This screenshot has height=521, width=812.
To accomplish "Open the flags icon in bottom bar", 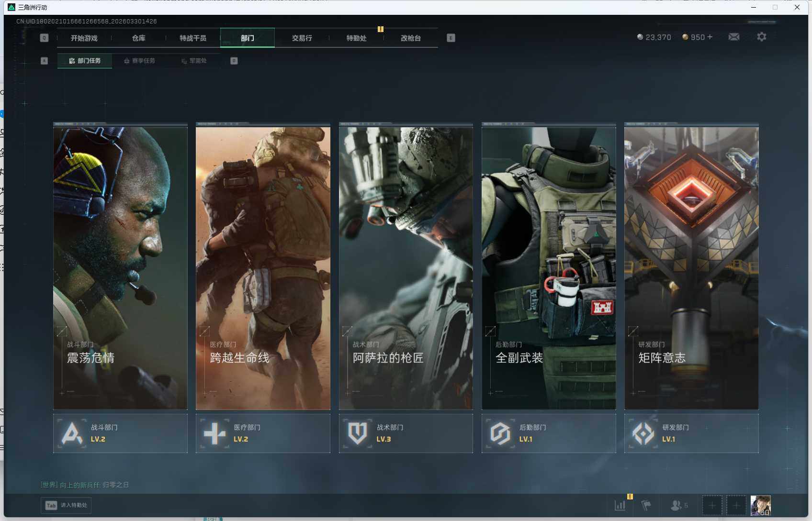I will [646, 505].
